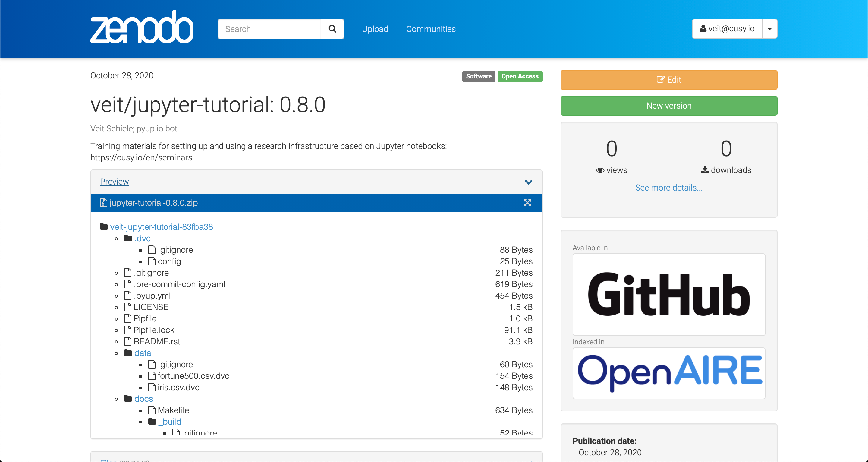Collapse the Preview panel chevron
868x462 pixels.
pyautogui.click(x=528, y=182)
